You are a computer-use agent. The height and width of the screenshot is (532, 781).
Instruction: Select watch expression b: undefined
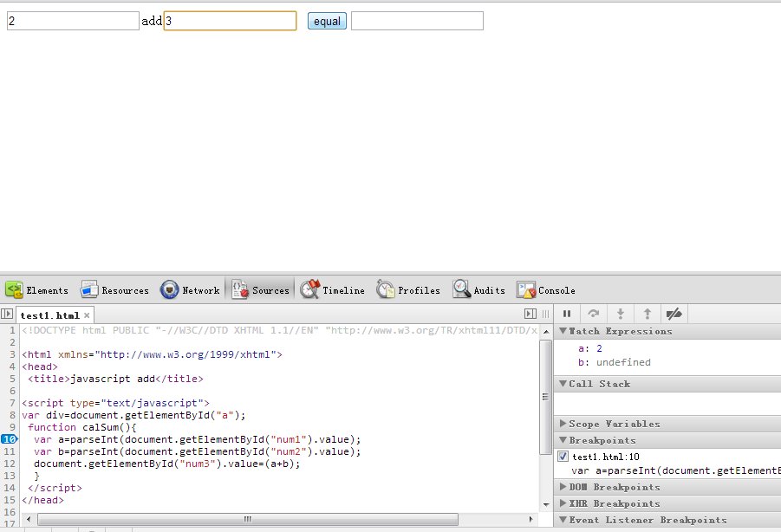(615, 362)
